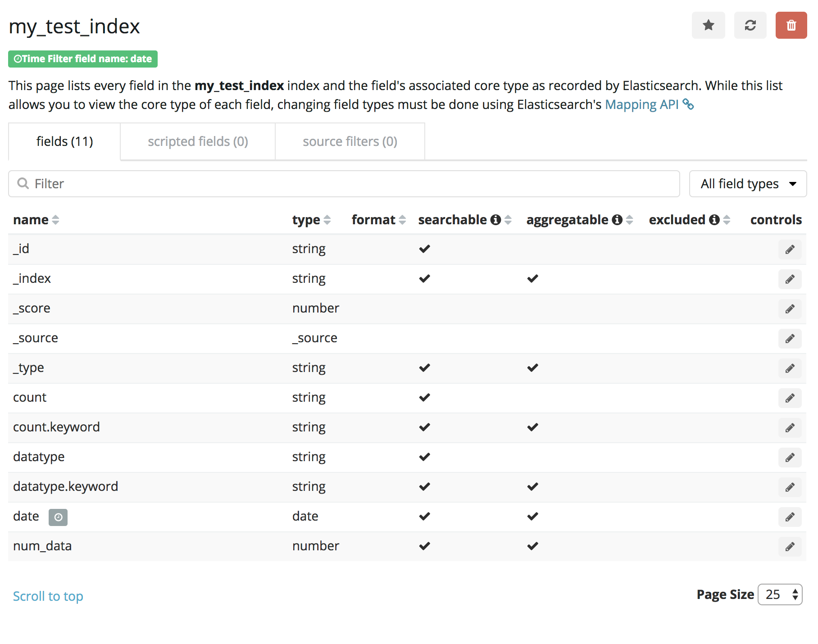Screen dimensions: 818x644
Task: Click the pencil icon for count.keyword
Action: tap(790, 428)
